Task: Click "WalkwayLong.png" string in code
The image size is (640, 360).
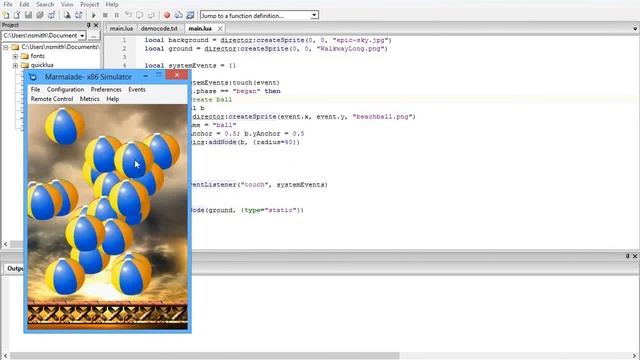Action: (x=352, y=49)
